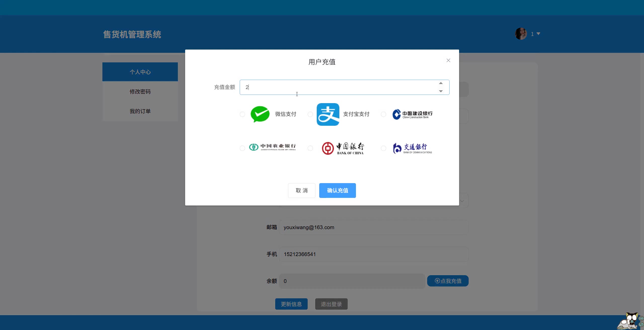
Task: Open the user dropdown arrow beside 1
Action: click(538, 34)
